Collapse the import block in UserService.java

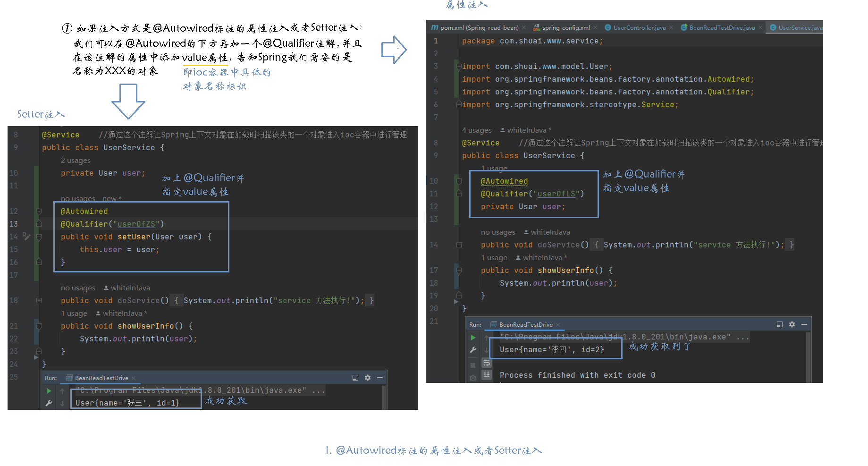click(458, 66)
